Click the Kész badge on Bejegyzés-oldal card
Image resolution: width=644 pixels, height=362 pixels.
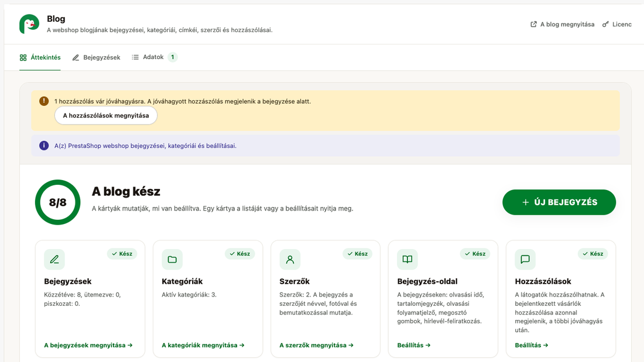[475, 254]
